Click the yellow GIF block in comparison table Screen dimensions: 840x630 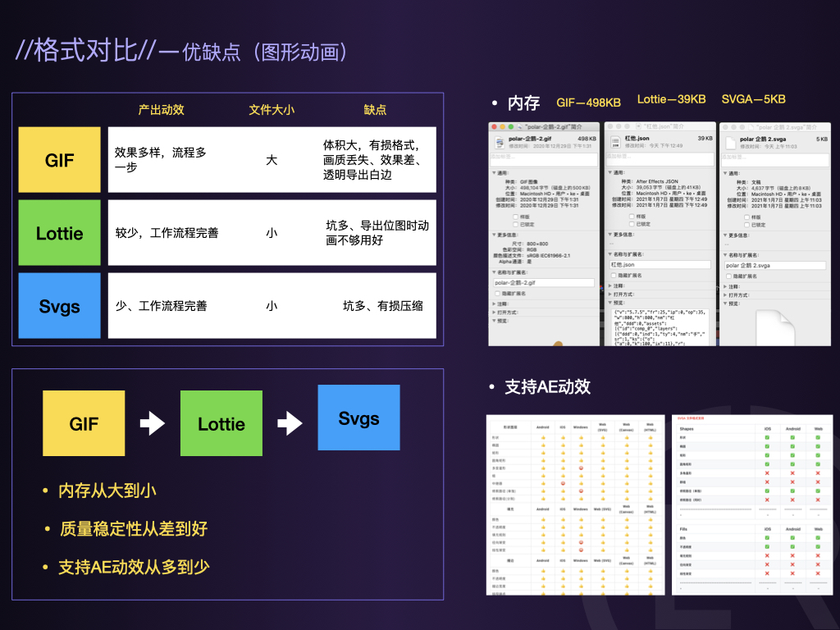(59, 160)
